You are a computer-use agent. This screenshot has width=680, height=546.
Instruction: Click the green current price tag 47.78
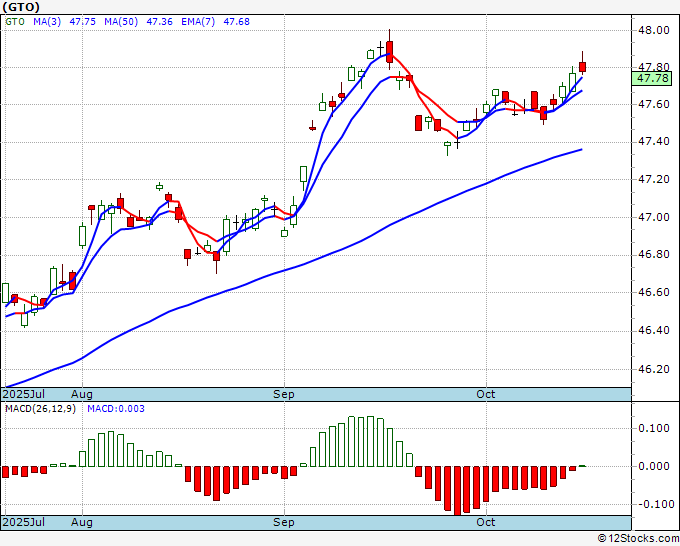click(x=652, y=78)
